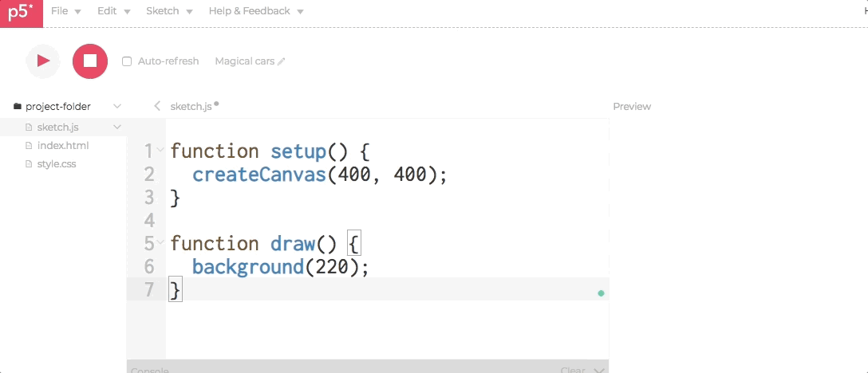
Task: Click Clear in the console bar
Action: pos(573,370)
